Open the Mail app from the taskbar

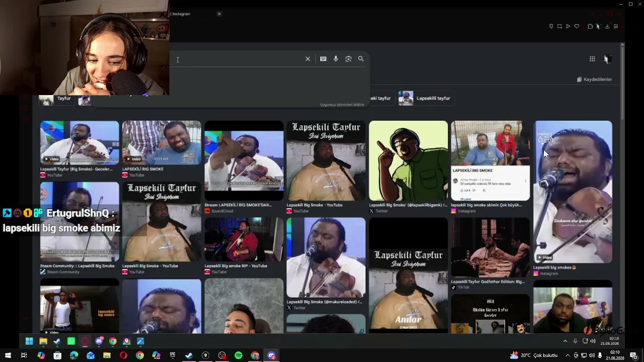point(91,355)
